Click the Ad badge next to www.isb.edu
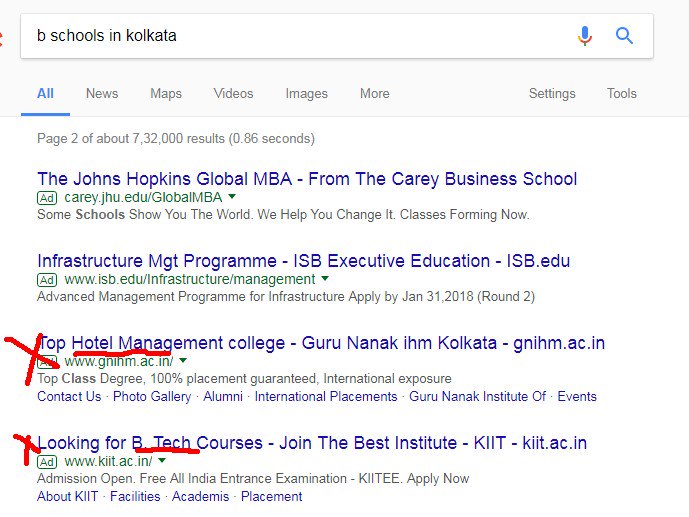 (x=47, y=280)
